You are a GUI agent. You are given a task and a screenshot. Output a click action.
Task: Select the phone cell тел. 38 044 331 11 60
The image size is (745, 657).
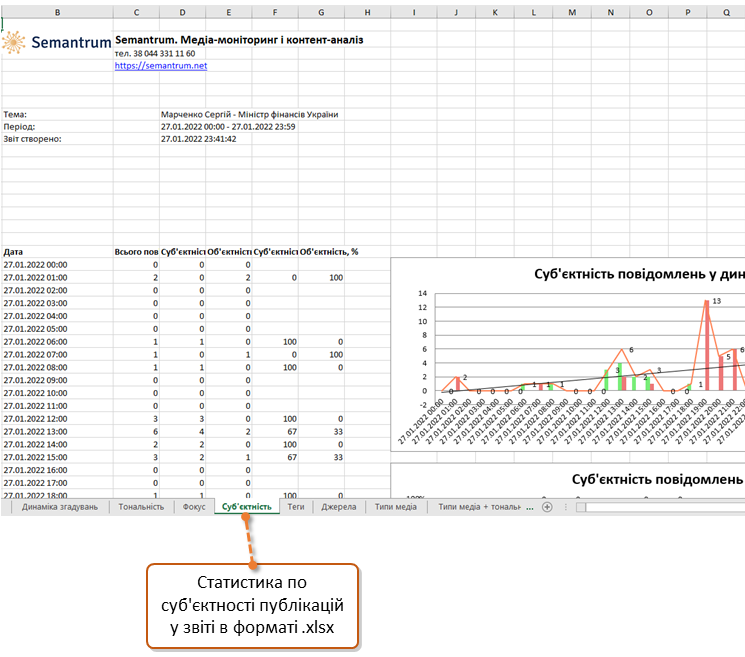click(155, 53)
